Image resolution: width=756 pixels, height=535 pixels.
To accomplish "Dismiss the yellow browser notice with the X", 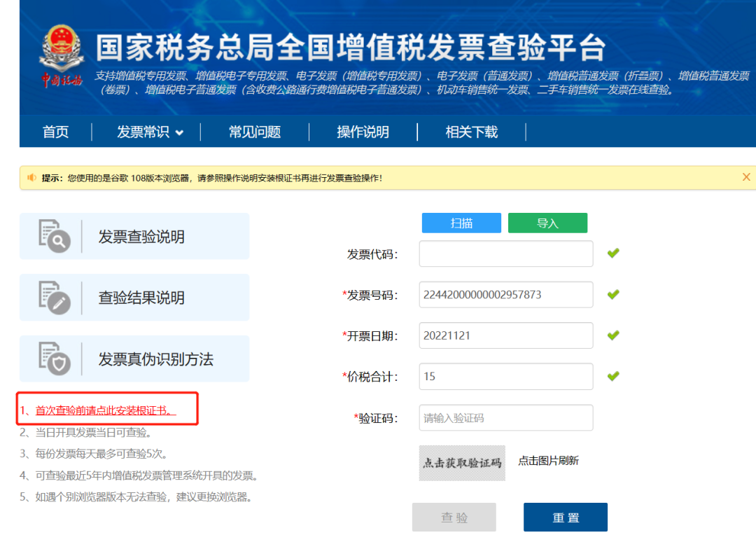I will pyautogui.click(x=746, y=177).
